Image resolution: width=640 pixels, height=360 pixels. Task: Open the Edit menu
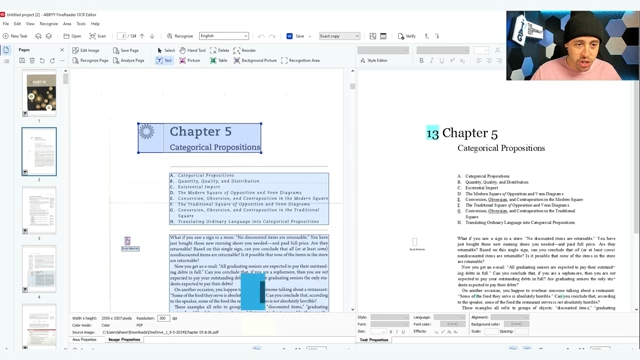(x=17, y=24)
